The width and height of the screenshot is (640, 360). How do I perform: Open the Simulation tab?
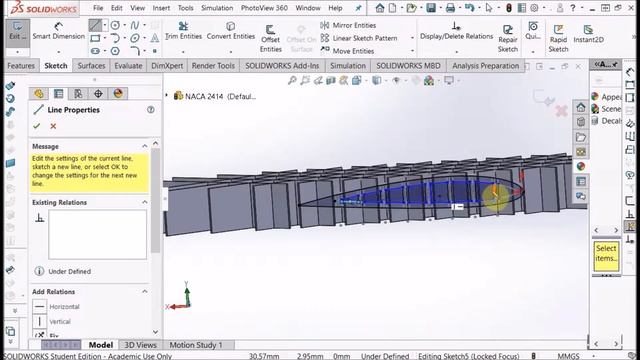(x=348, y=66)
